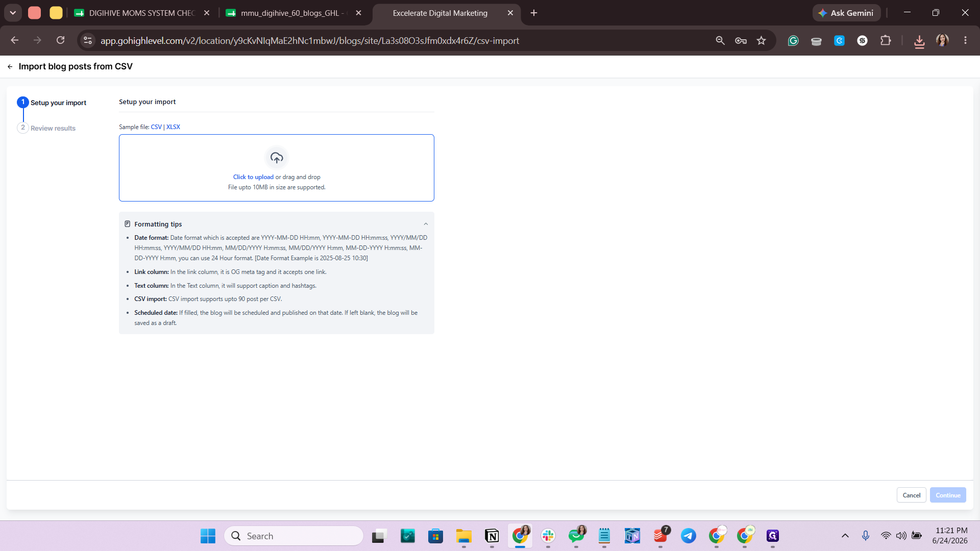Reload the current page

click(60, 40)
